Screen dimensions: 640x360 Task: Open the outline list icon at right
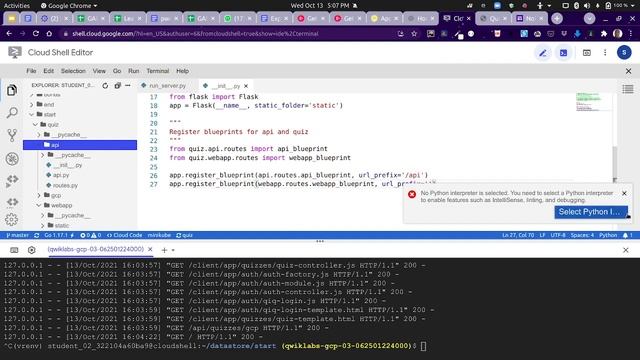pos(628,89)
